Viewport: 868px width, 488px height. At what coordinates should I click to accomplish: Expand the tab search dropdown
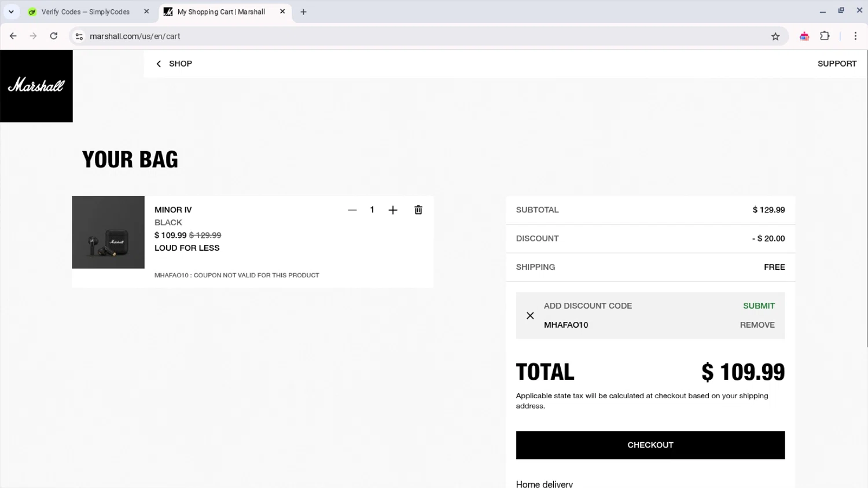click(x=11, y=12)
